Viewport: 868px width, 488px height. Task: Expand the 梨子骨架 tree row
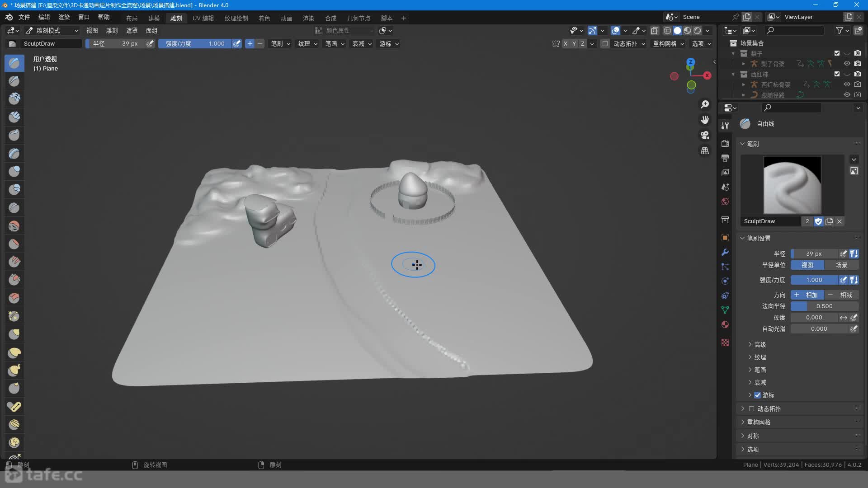coord(744,64)
